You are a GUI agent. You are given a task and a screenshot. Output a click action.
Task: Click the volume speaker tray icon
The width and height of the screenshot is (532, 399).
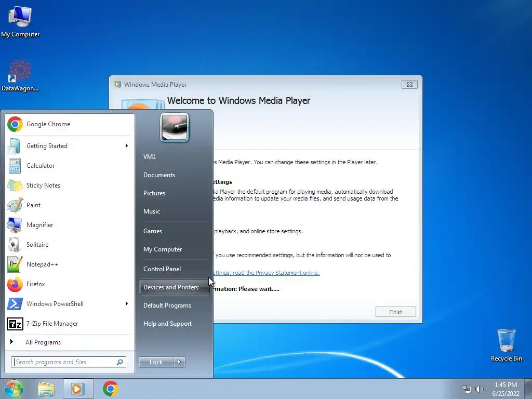click(x=479, y=389)
